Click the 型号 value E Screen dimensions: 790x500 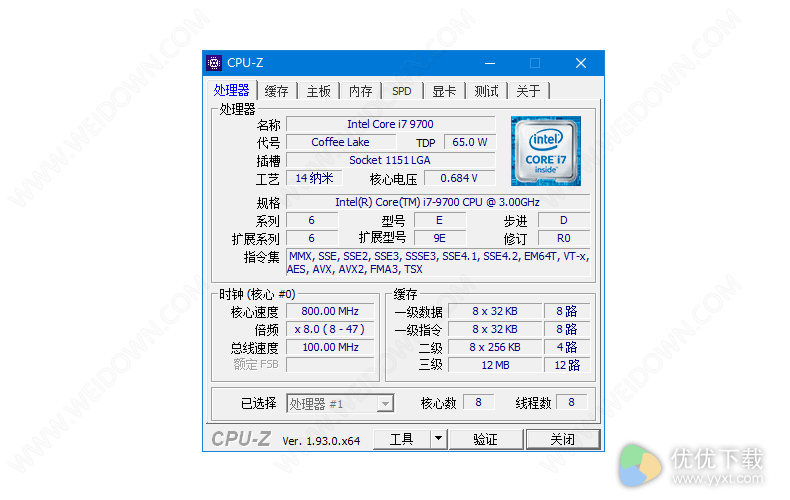[x=440, y=220]
